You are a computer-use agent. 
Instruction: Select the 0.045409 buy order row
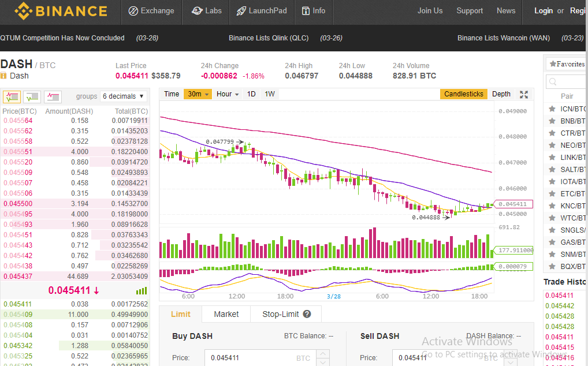click(x=75, y=315)
